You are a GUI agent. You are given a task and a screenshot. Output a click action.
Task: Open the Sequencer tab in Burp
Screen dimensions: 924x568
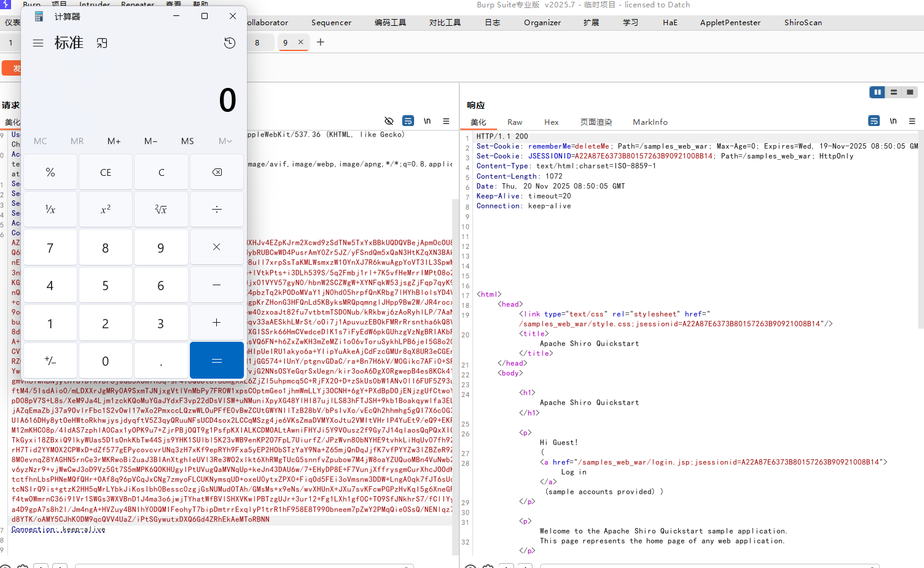331,23
